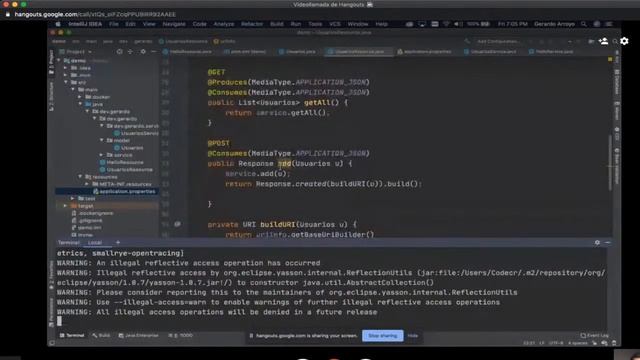The height and width of the screenshot is (360, 640).
Task: Click the IntelliJ search everywhere magnifier icon
Action: 615,41
